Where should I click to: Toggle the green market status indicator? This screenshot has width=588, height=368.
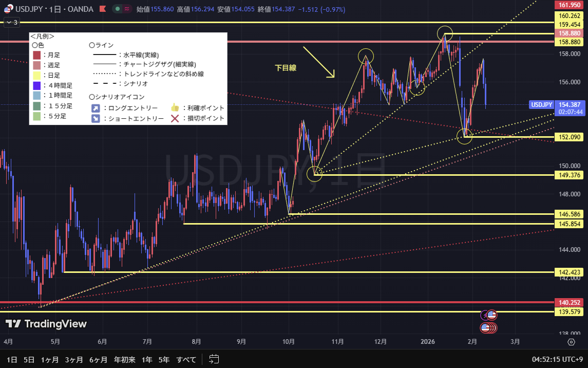118,9
